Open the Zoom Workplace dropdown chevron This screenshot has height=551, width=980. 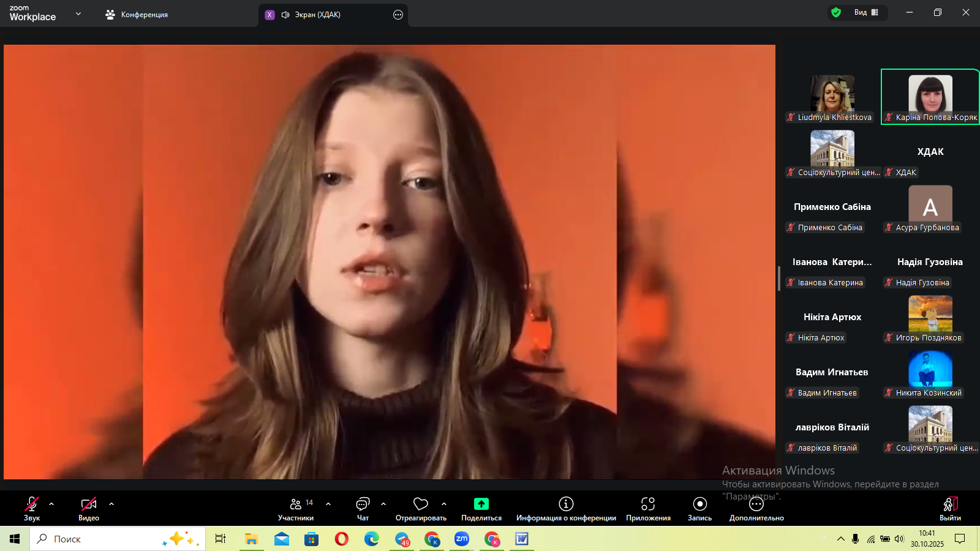78,13
